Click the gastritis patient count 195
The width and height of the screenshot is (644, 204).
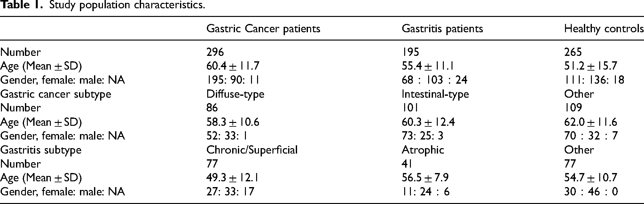point(410,52)
